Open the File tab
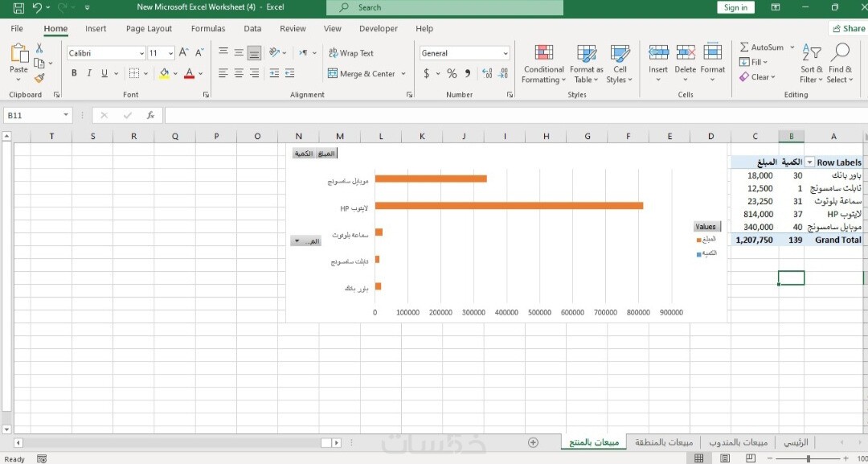Image resolution: width=868 pixels, height=464 pixels. click(17, 28)
